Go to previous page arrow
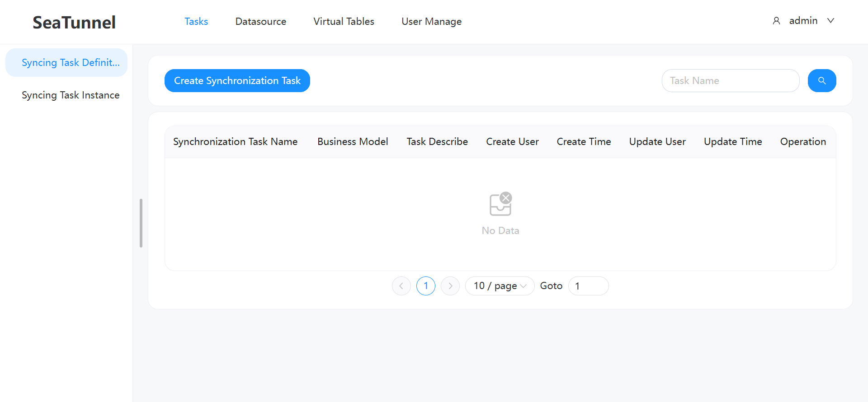868x402 pixels. pyautogui.click(x=401, y=286)
